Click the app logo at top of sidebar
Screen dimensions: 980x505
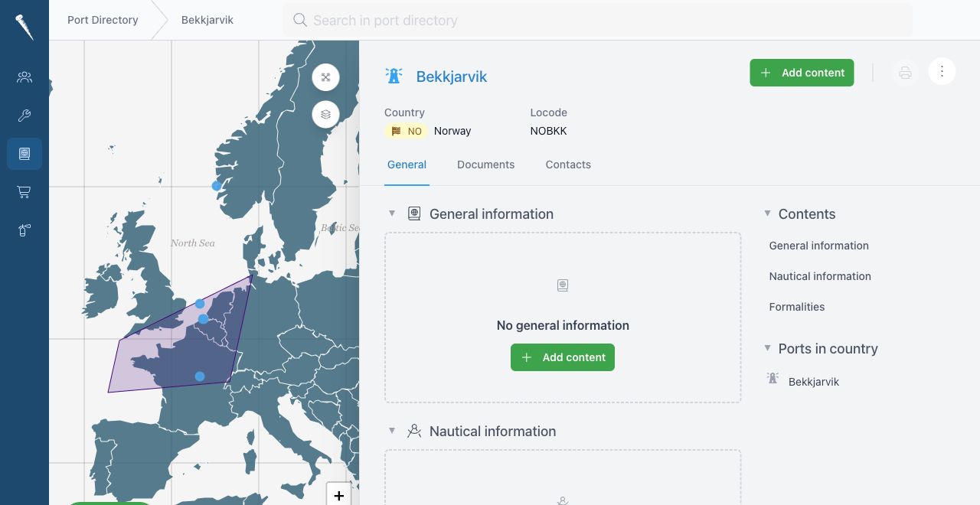(24, 27)
